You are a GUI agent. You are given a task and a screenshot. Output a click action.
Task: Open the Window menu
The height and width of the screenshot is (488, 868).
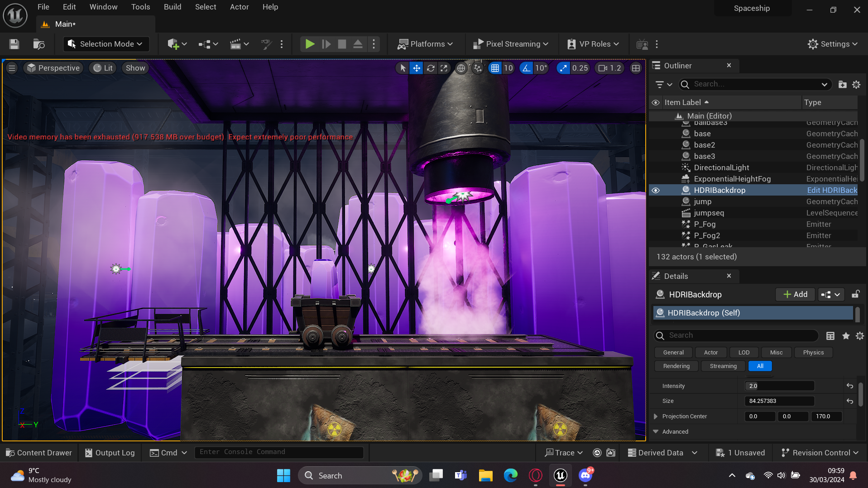point(103,7)
